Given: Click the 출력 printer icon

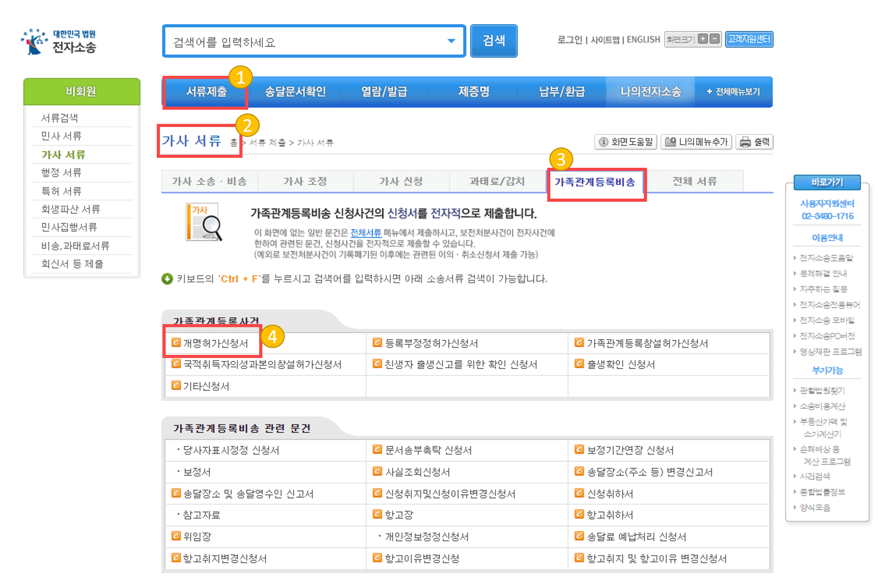Looking at the screenshot, I should [744, 142].
